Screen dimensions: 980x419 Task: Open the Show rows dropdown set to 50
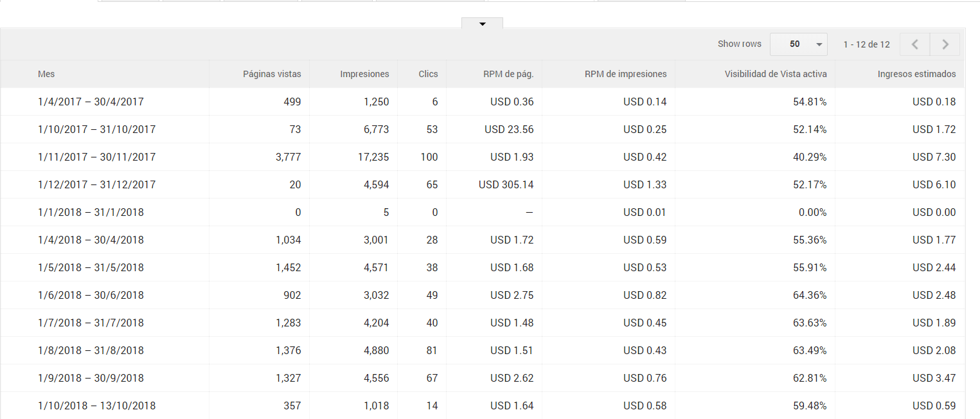coord(797,44)
